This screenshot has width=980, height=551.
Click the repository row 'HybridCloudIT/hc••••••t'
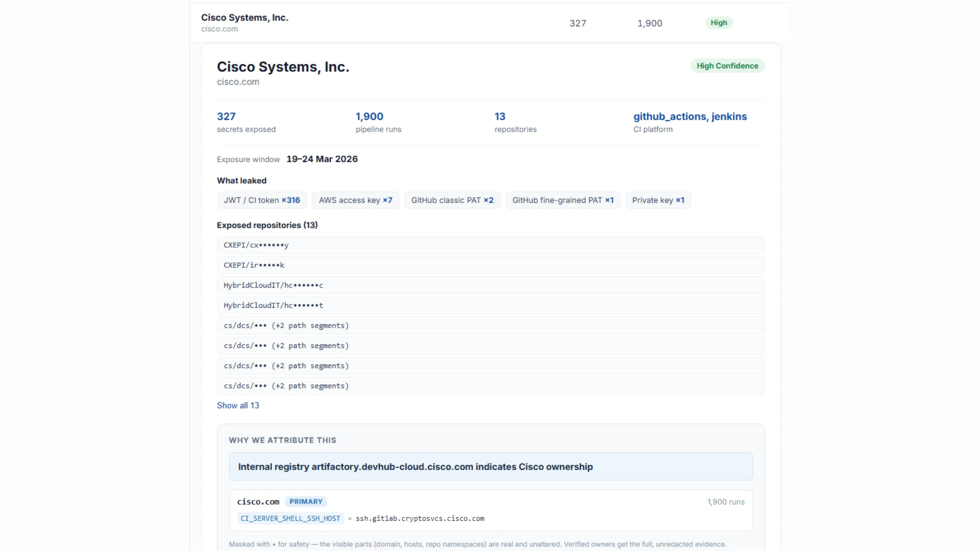[x=491, y=305]
